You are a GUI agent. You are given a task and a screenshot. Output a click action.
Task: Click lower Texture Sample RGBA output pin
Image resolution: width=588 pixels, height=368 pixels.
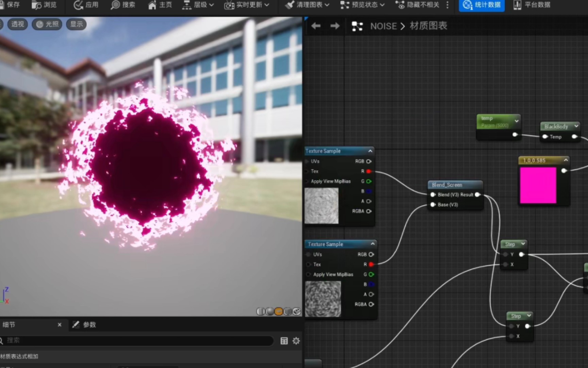(371, 304)
